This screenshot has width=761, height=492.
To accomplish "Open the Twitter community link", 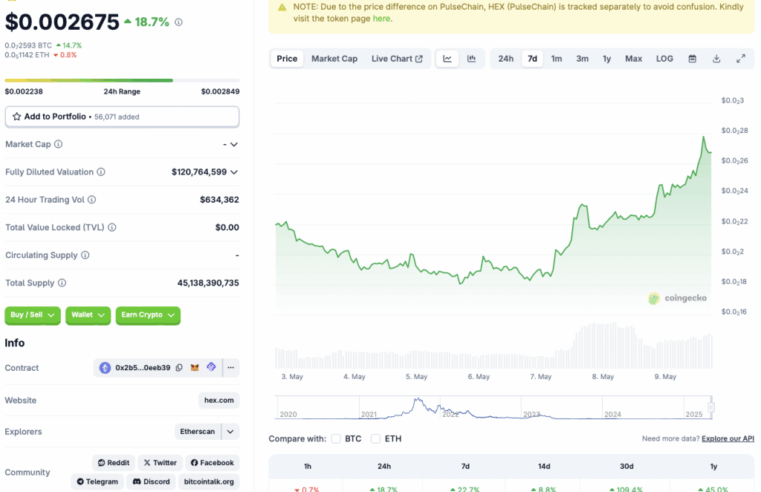I will [x=160, y=462].
